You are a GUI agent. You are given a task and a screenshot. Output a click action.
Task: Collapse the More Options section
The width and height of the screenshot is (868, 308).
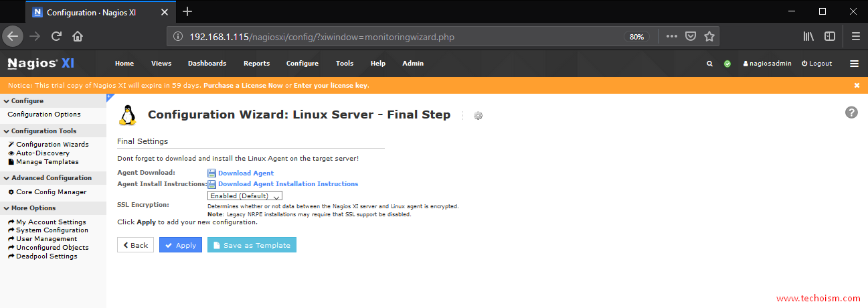29,208
